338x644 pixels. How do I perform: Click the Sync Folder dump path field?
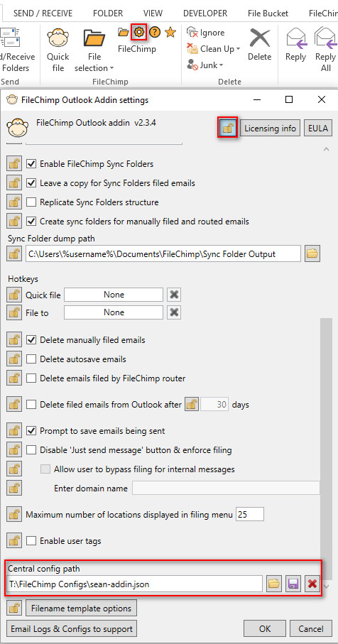coord(163,253)
